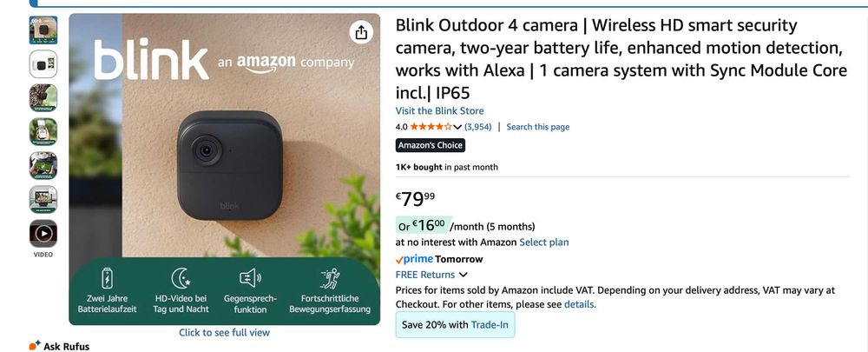Viewport: 868px width, 352px height.
Task: Expand the rating breakdown chevron
Action: [x=457, y=127]
